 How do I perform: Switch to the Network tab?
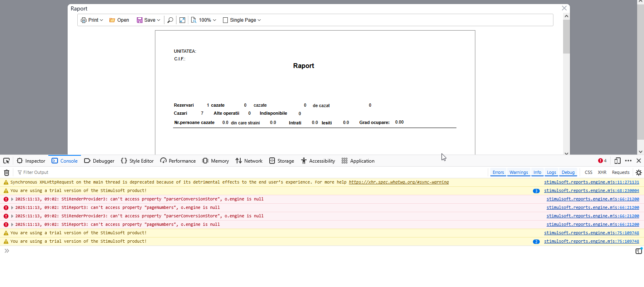click(x=249, y=161)
